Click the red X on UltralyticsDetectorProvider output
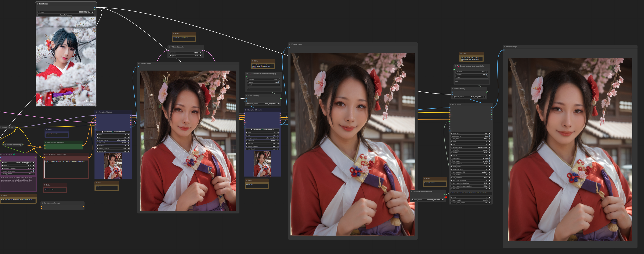Viewport: 644px width, 254px height. coord(446,197)
